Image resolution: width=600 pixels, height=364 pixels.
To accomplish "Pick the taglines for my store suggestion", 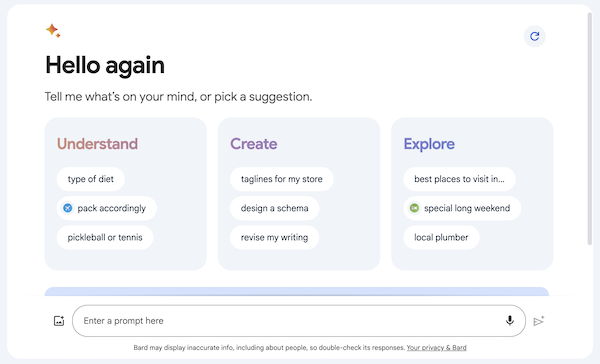I will pos(282,179).
